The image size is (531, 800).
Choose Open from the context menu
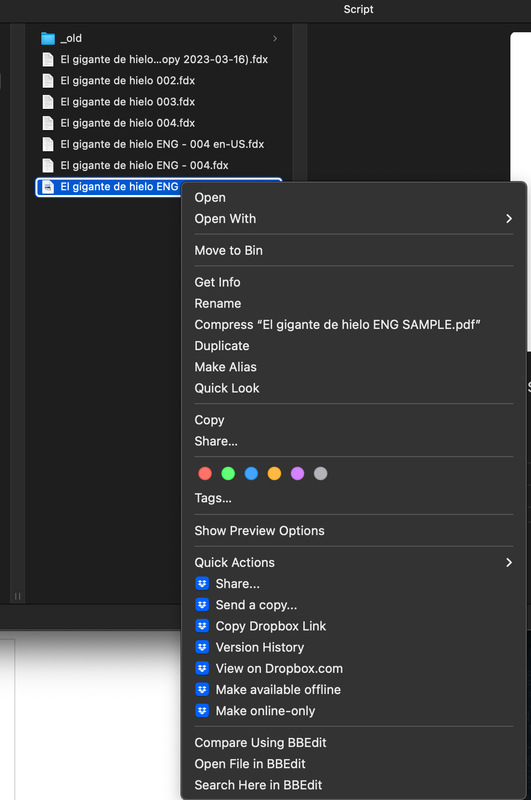pos(210,197)
